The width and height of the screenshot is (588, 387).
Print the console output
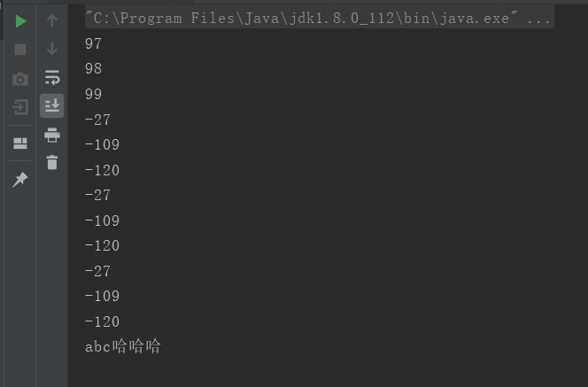click(x=52, y=135)
